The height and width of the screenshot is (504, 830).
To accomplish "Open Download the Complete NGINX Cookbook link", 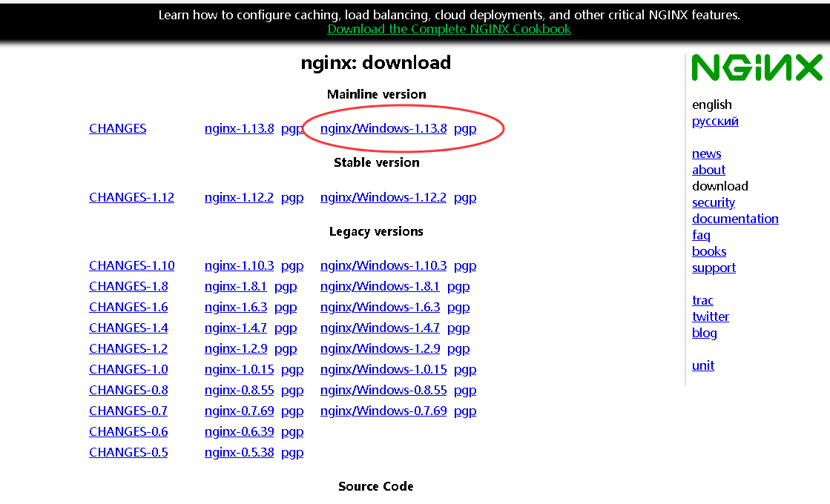I will click(x=449, y=29).
